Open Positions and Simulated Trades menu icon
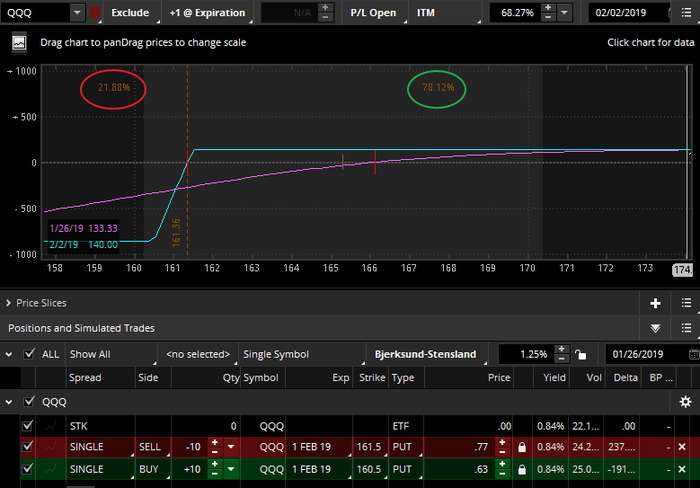Screen dimensions: 700x488 687,328
